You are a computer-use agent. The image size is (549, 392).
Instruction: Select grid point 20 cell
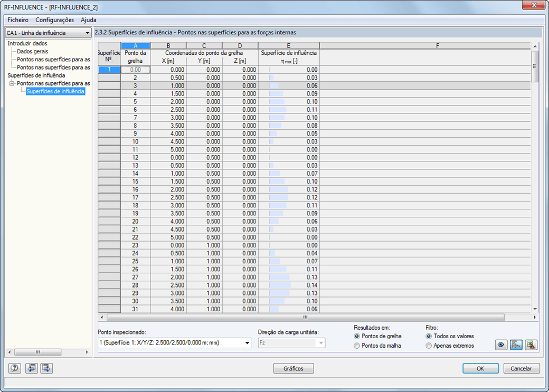136,221
